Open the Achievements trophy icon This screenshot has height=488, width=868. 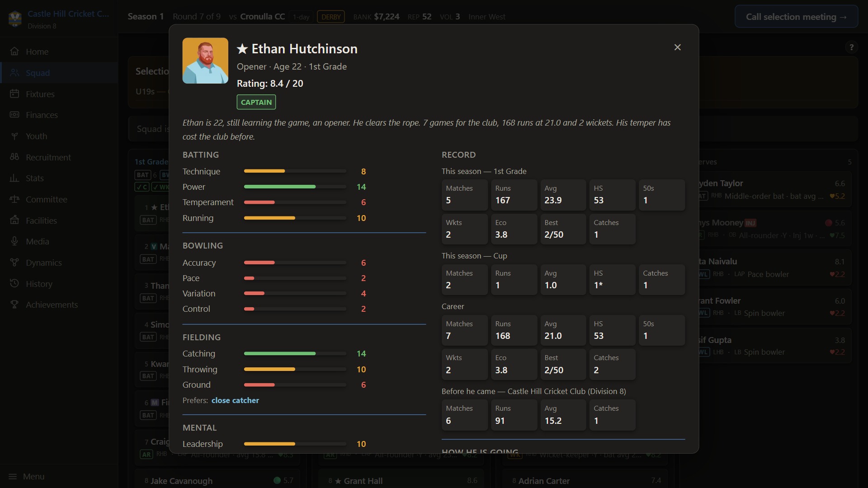(14, 305)
